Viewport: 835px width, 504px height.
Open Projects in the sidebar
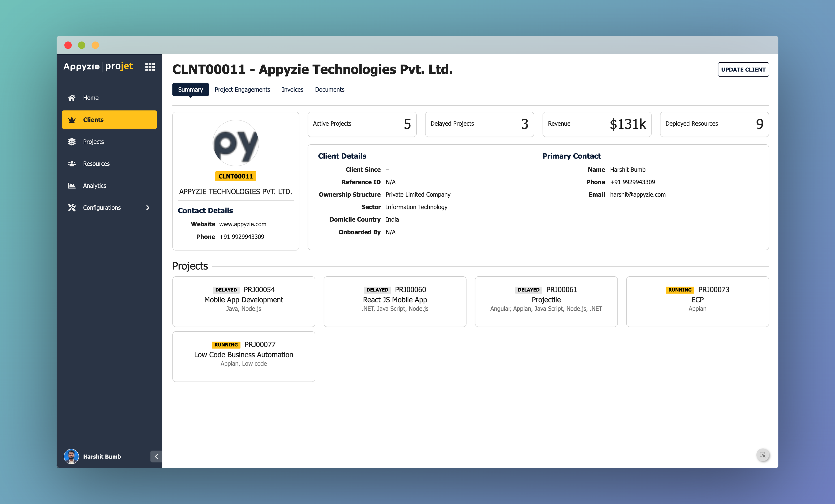tap(109, 142)
